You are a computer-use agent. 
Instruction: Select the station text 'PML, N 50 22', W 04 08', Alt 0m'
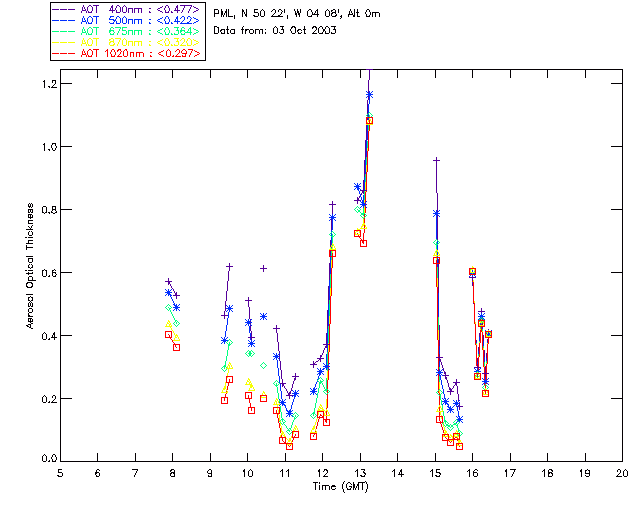pyautogui.click(x=297, y=14)
